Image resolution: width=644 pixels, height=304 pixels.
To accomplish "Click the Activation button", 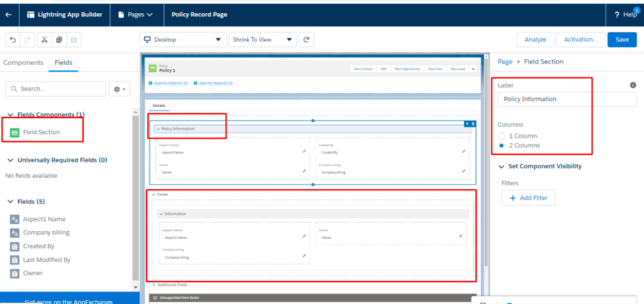I will (580, 40).
